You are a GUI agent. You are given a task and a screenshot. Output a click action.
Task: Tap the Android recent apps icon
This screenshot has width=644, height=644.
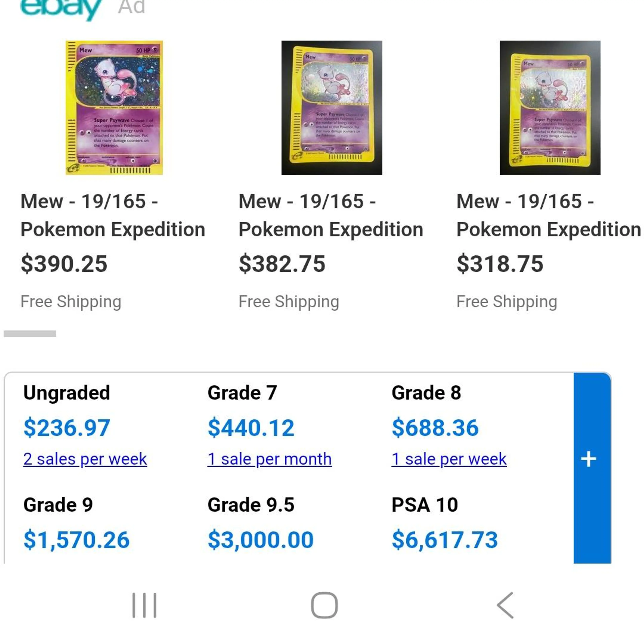point(144,605)
